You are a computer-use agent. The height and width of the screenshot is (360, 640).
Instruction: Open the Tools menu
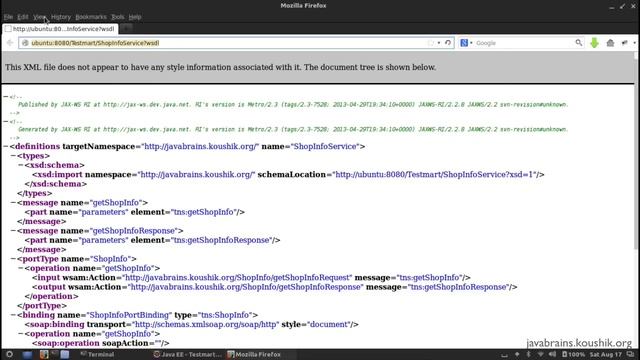pos(118,17)
